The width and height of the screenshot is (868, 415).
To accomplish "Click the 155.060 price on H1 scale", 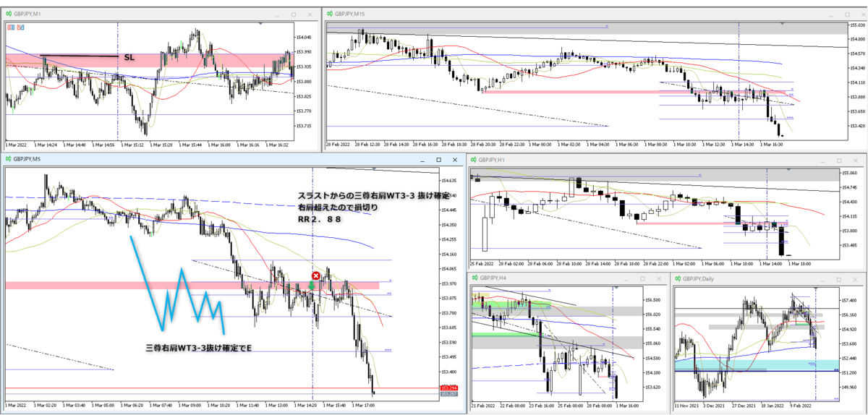I will [848, 174].
